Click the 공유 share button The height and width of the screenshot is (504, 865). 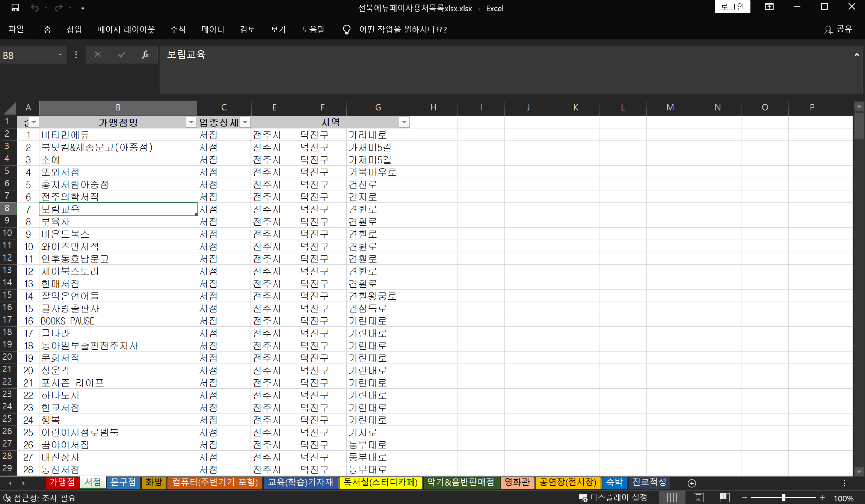838,30
